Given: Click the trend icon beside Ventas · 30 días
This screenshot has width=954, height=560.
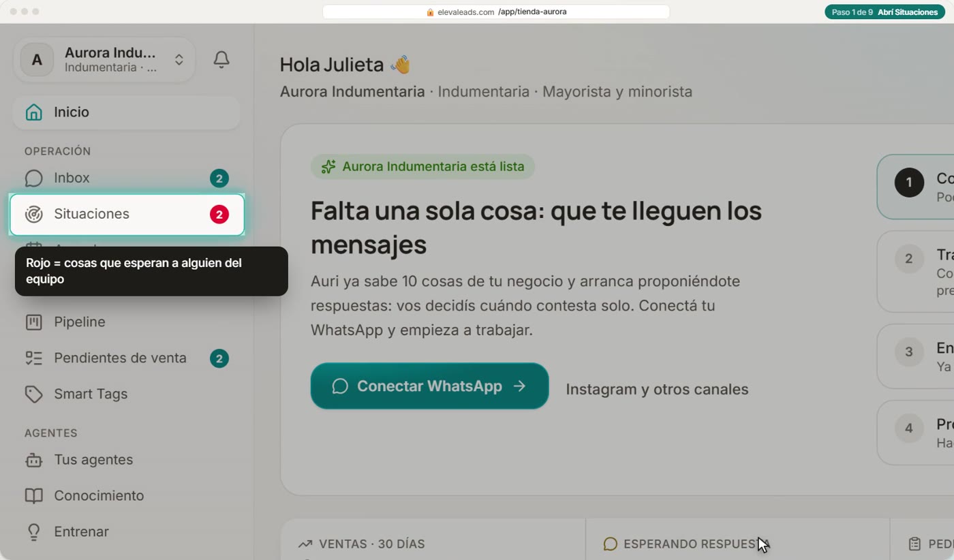Looking at the screenshot, I should tap(305, 544).
